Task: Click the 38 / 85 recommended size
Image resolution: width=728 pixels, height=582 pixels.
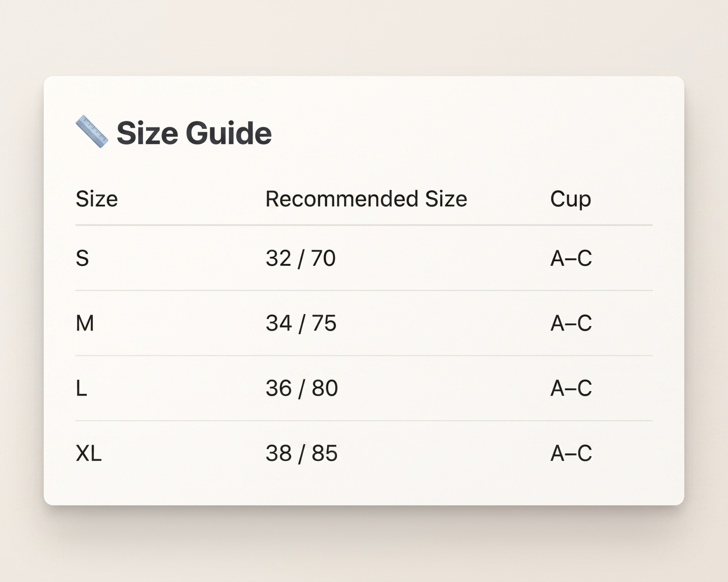Action: click(x=302, y=454)
